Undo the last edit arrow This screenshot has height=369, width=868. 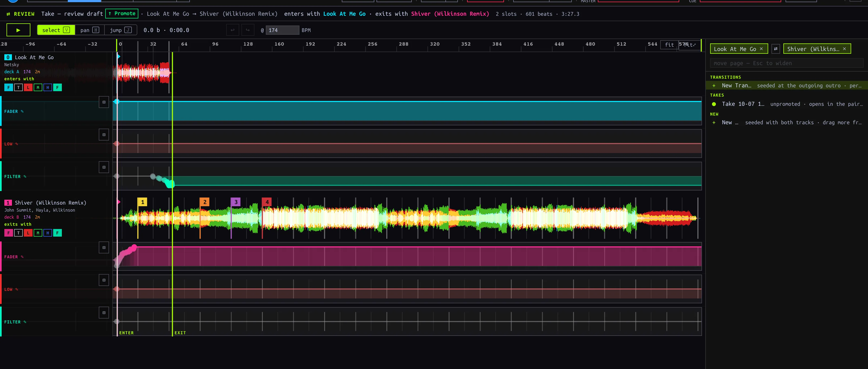(x=232, y=30)
